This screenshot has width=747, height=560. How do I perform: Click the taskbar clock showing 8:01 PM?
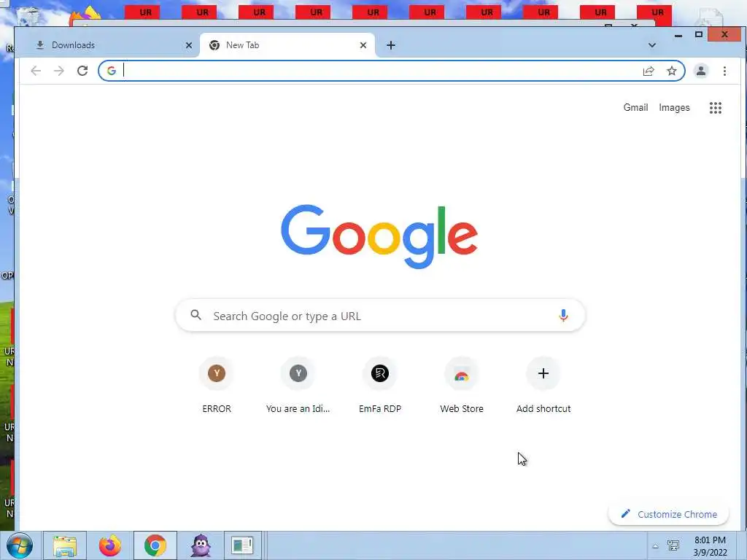pyautogui.click(x=710, y=546)
